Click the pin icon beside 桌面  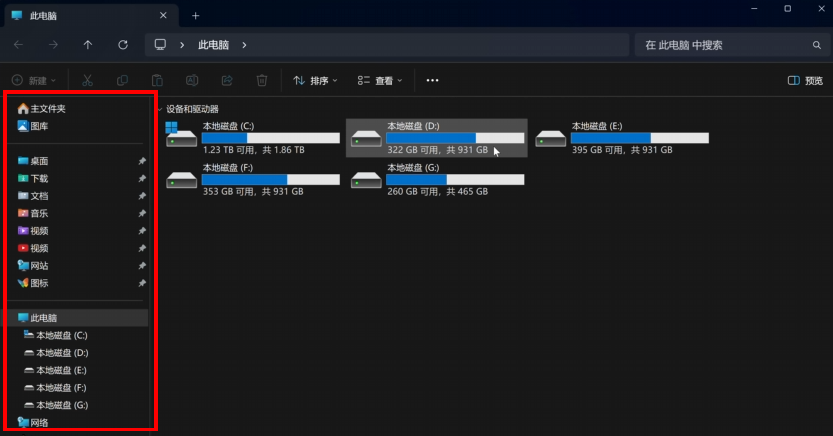coord(142,161)
